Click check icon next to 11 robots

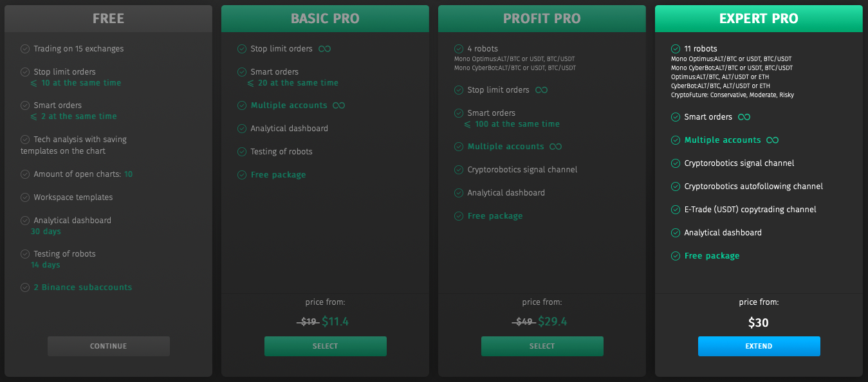[676, 49]
